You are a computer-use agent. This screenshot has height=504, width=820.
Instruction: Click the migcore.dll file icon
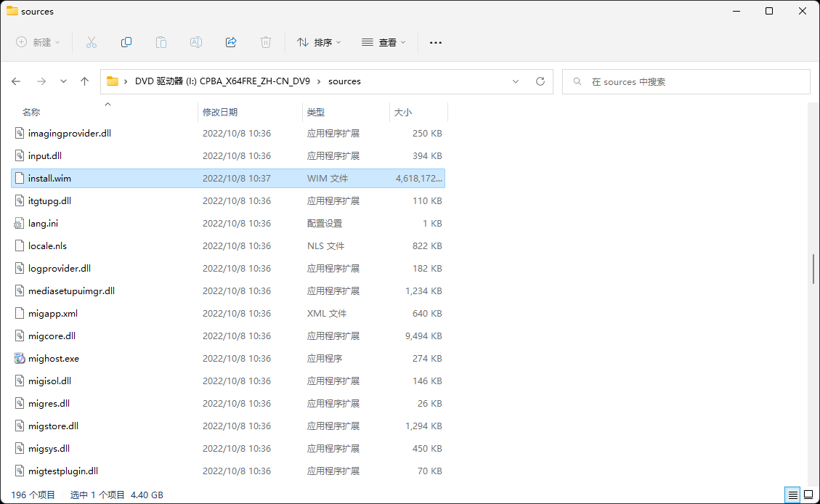pyautogui.click(x=20, y=336)
